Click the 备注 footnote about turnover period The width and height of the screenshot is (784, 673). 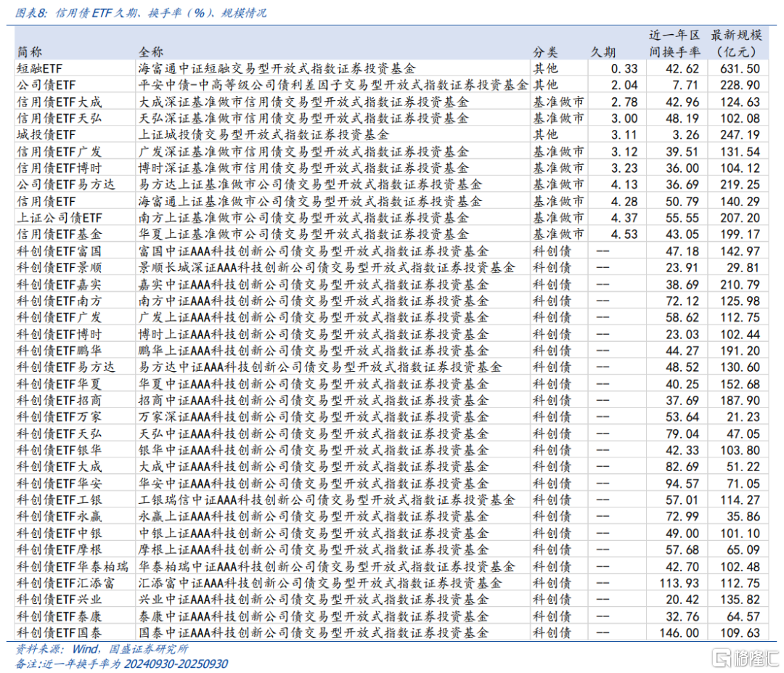pyautogui.click(x=121, y=664)
